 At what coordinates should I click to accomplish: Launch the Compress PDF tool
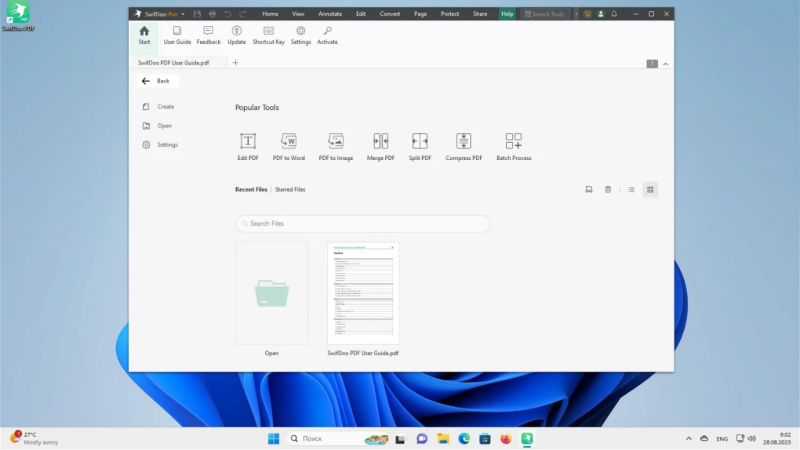coord(464,146)
